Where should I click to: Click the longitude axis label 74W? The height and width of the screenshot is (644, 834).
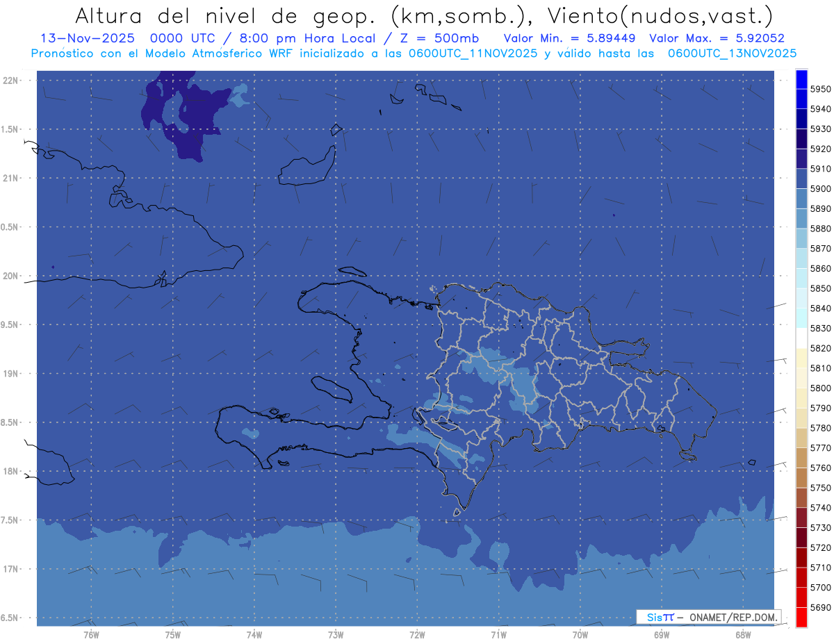(x=254, y=635)
